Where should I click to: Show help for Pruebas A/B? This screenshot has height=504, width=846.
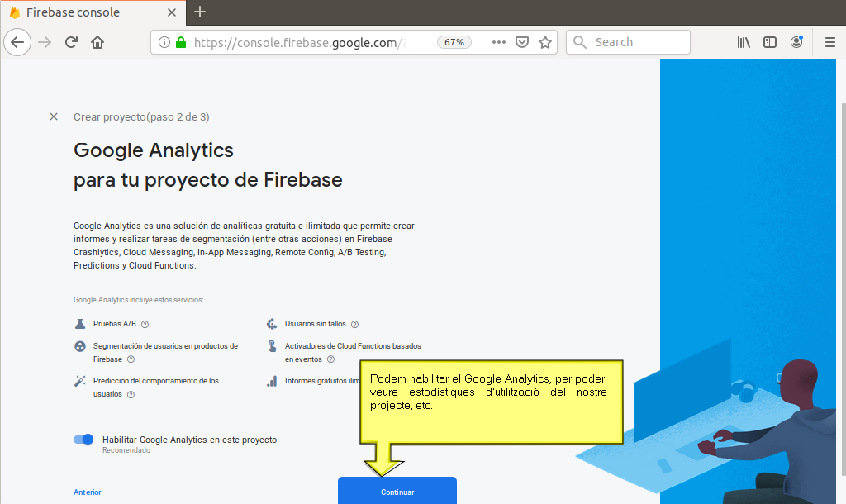(145, 325)
